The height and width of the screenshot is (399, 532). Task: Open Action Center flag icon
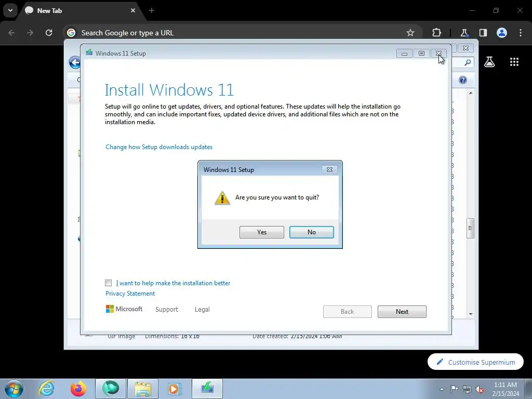454,389
